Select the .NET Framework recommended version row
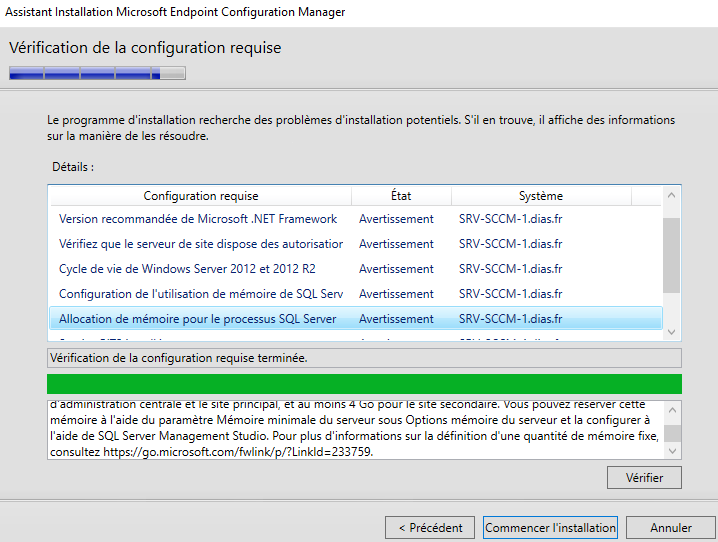Image resolution: width=718 pixels, height=542 pixels. [198, 219]
